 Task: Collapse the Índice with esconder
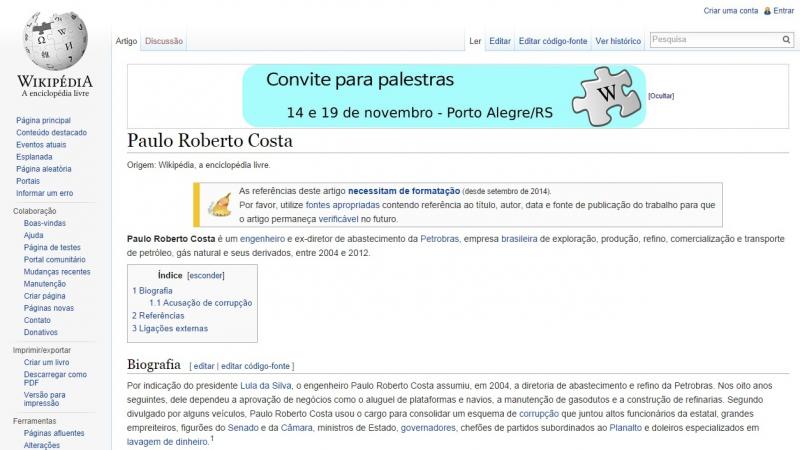206,276
